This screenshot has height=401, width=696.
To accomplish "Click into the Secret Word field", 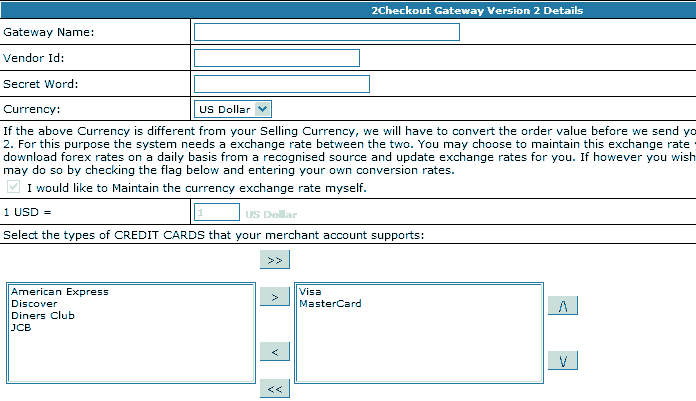I will [x=281, y=84].
